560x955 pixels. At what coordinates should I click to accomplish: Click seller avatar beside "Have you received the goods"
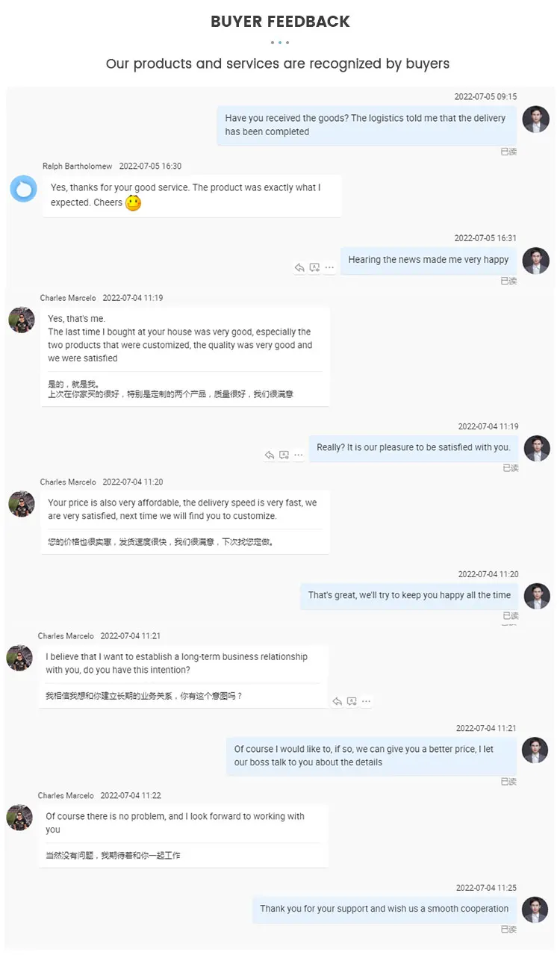[x=535, y=119]
